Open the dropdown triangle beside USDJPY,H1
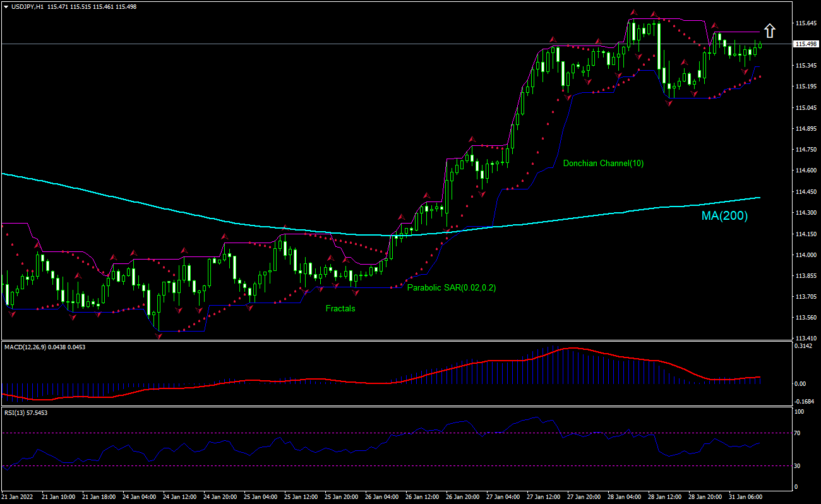This screenshot has height=504, width=821. [x=5, y=6]
